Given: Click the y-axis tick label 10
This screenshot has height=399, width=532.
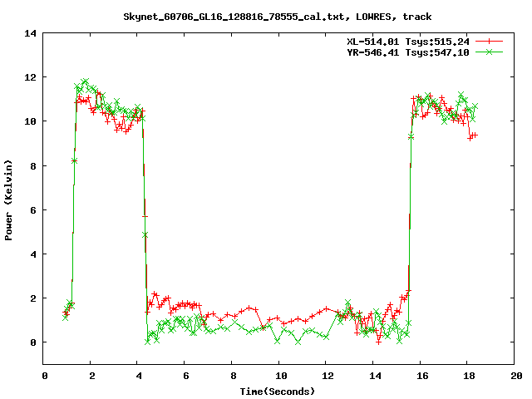Looking at the screenshot, I should tap(30, 121).
